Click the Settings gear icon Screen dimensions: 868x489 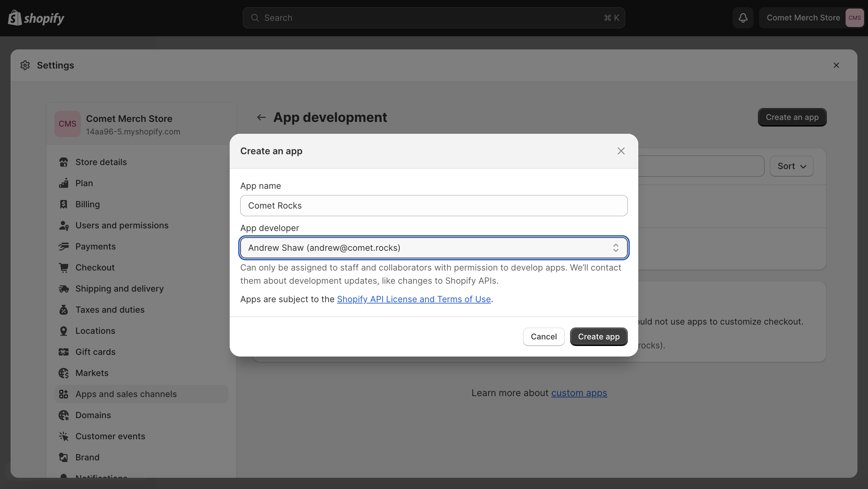coord(25,65)
